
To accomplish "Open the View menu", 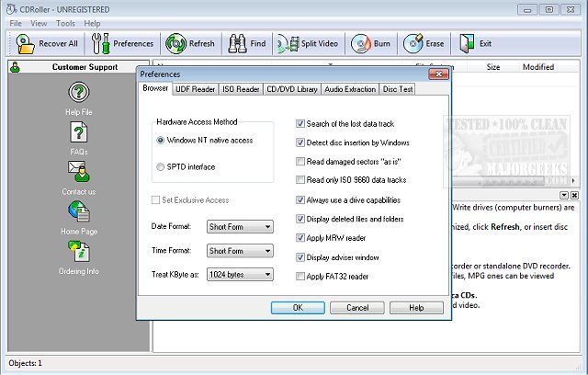I will (39, 24).
